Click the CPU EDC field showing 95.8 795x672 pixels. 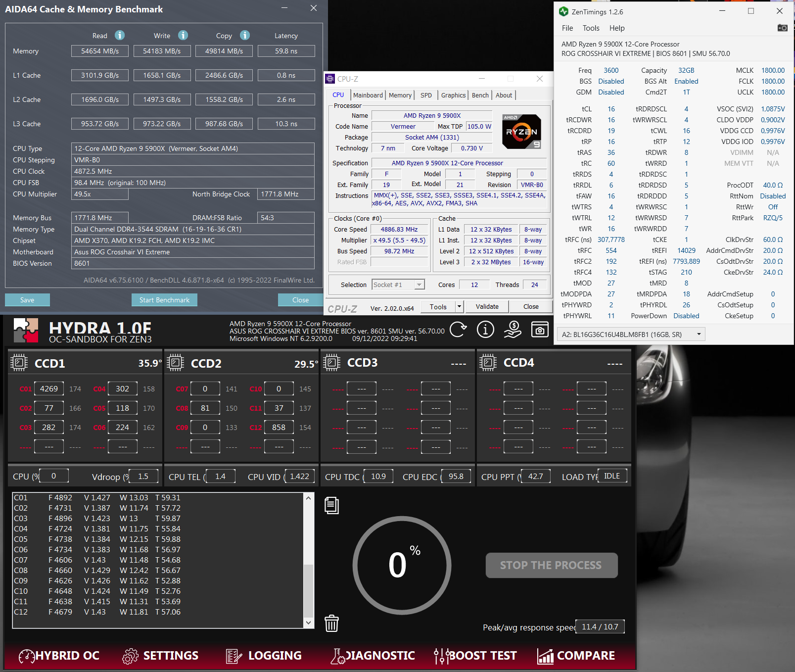tap(456, 477)
